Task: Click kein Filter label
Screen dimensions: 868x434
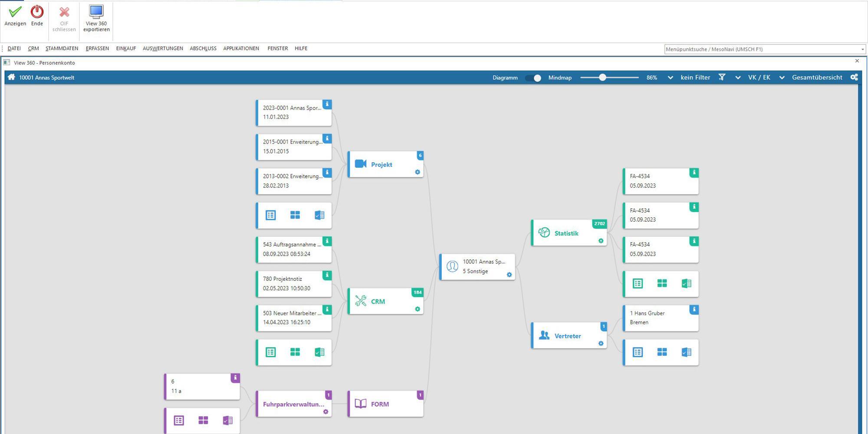Action: [695, 78]
